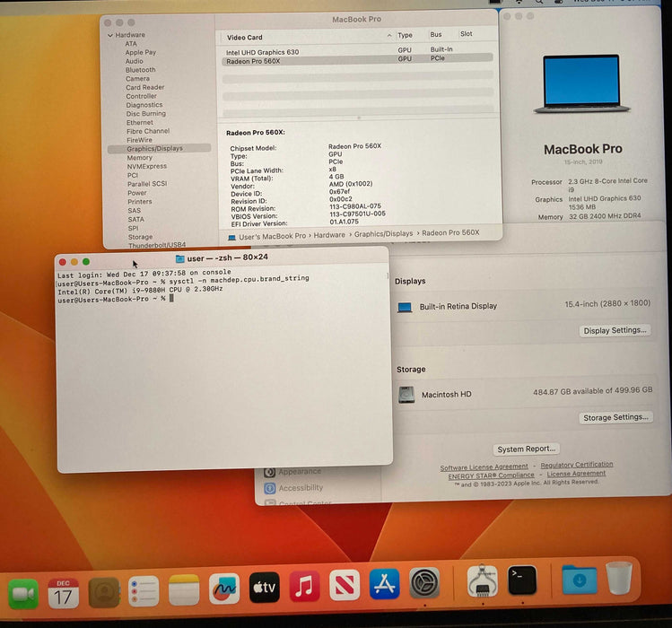The image size is (672, 628).
Task: Select Accessibility in Settings sidebar
Action: (x=301, y=488)
